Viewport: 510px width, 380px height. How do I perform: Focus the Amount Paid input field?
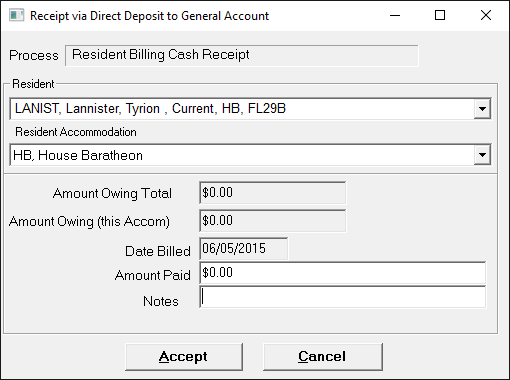click(343, 273)
